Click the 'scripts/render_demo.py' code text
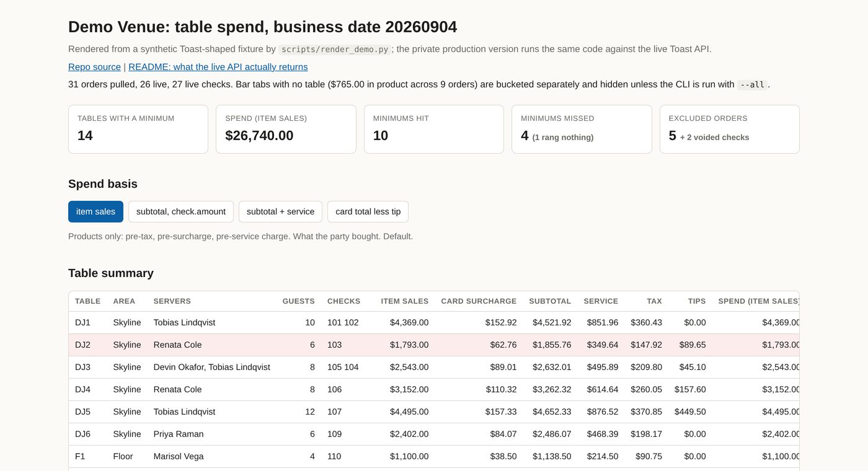The width and height of the screenshot is (868, 471). click(335, 50)
